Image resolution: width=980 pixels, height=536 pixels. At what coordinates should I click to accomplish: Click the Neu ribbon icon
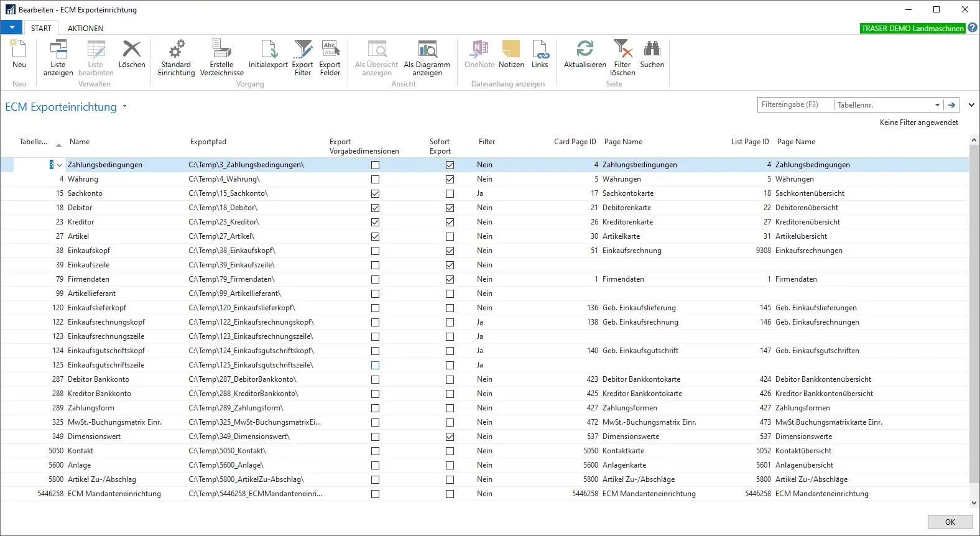[x=19, y=54]
